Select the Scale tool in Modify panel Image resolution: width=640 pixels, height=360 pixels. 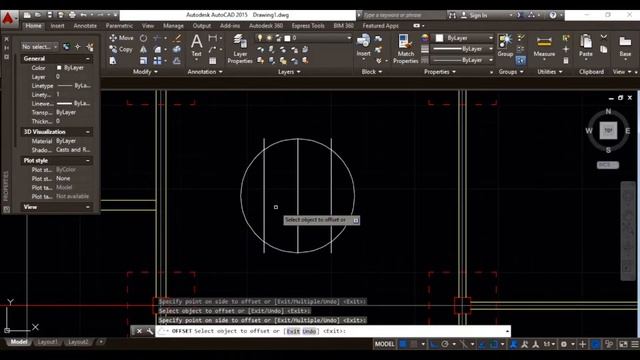tap(143, 61)
